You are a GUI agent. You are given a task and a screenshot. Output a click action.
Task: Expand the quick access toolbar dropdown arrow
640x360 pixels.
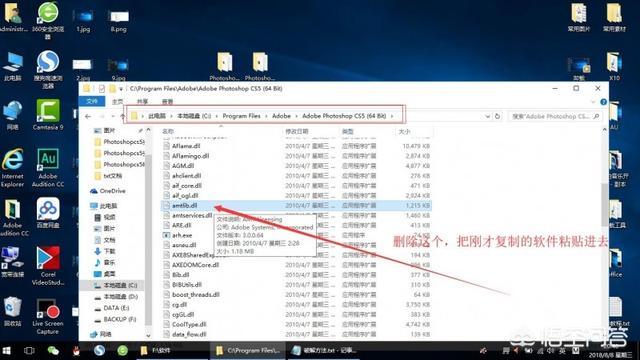pyautogui.click(x=121, y=89)
